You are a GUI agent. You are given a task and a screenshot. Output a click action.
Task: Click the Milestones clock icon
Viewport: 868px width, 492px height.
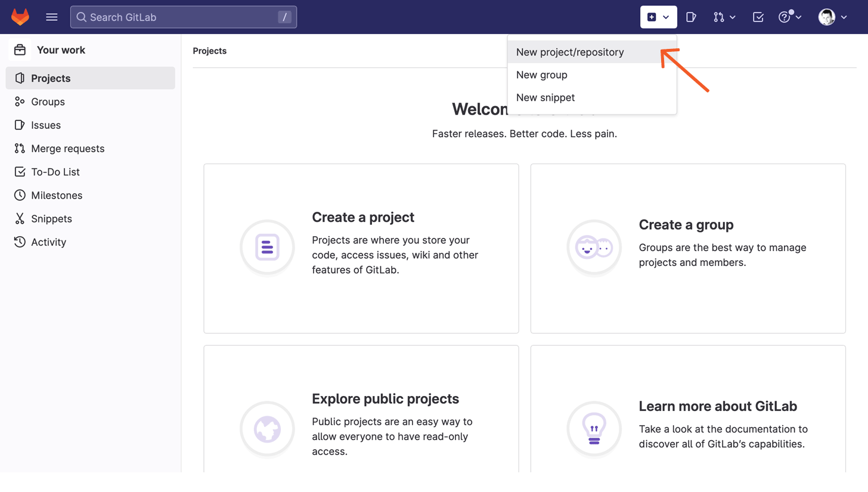20,195
